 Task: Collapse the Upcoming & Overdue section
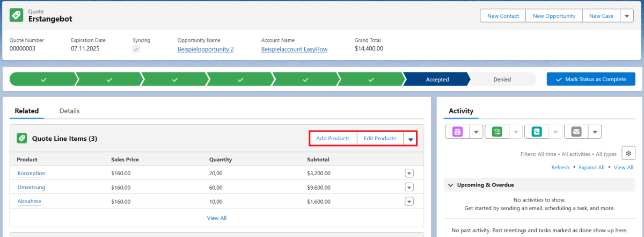click(450, 185)
